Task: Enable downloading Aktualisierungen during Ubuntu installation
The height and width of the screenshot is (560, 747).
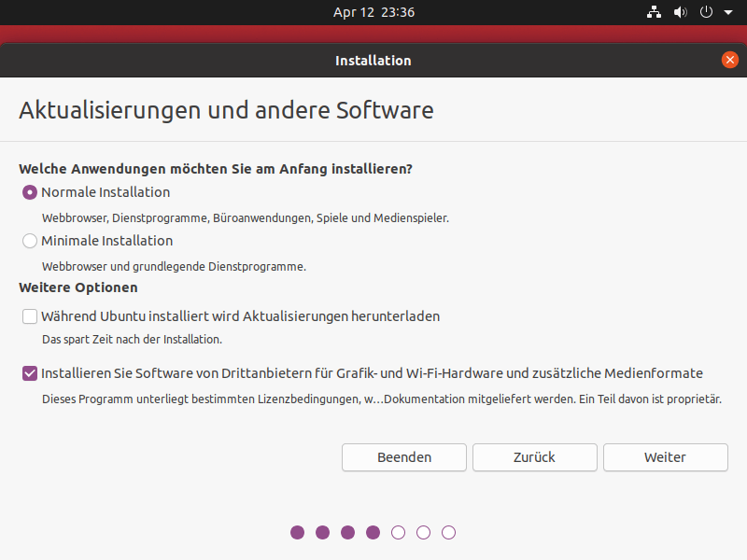Action: tap(30, 317)
